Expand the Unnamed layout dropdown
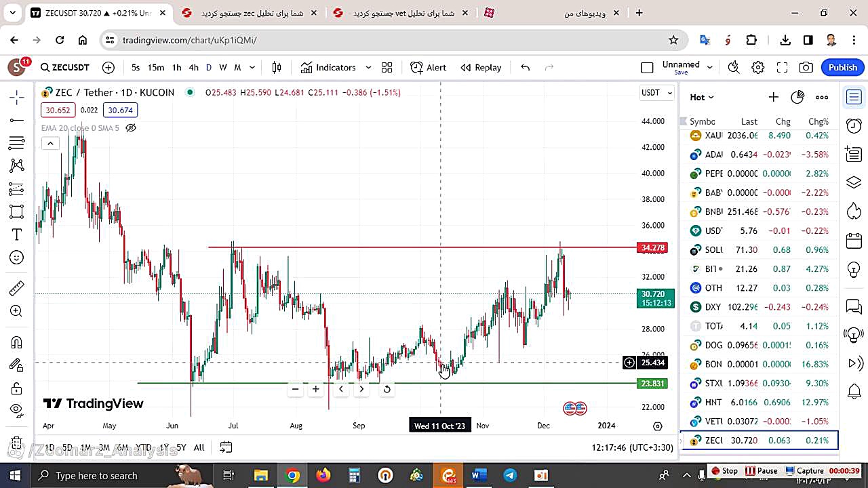This screenshot has width=868, height=488. [710, 67]
